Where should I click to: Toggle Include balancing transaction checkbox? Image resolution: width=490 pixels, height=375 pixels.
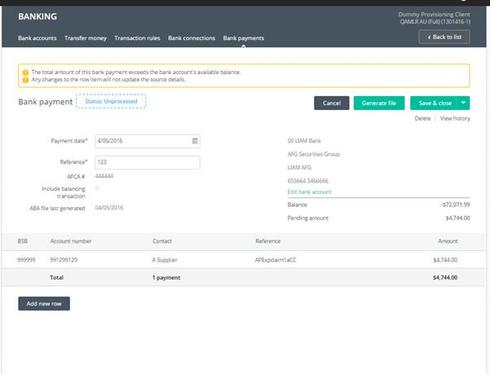97,189
